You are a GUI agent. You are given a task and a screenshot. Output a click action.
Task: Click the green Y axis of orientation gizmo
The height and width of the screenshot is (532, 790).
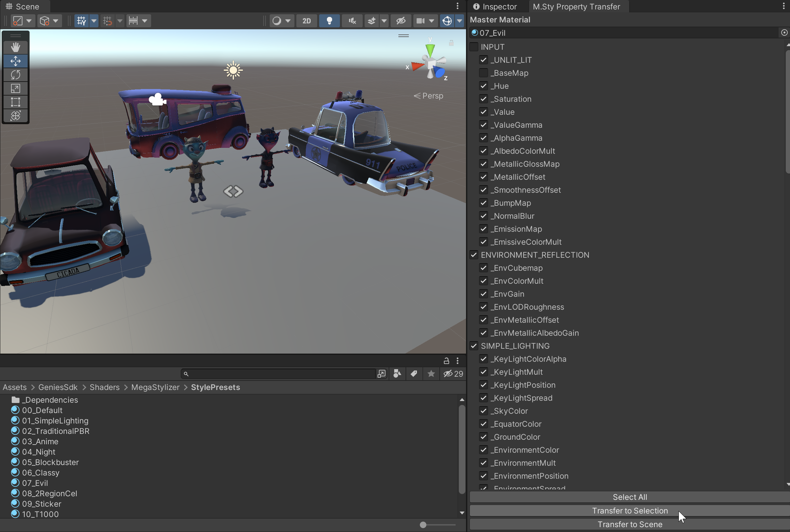[430, 50]
